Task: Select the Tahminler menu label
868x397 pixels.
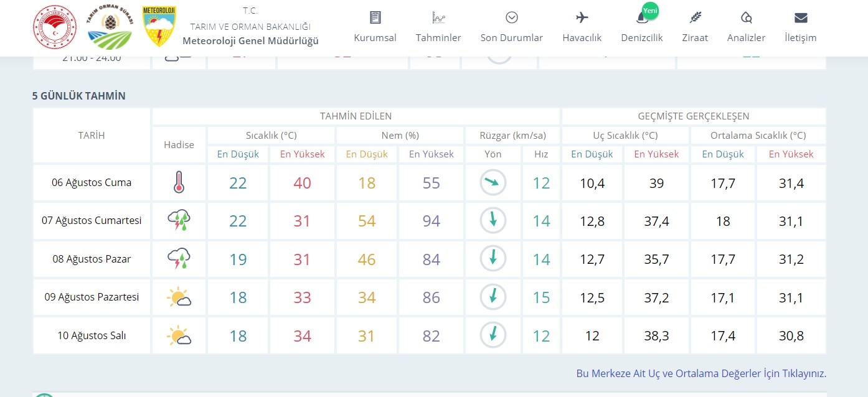Action: [438, 38]
